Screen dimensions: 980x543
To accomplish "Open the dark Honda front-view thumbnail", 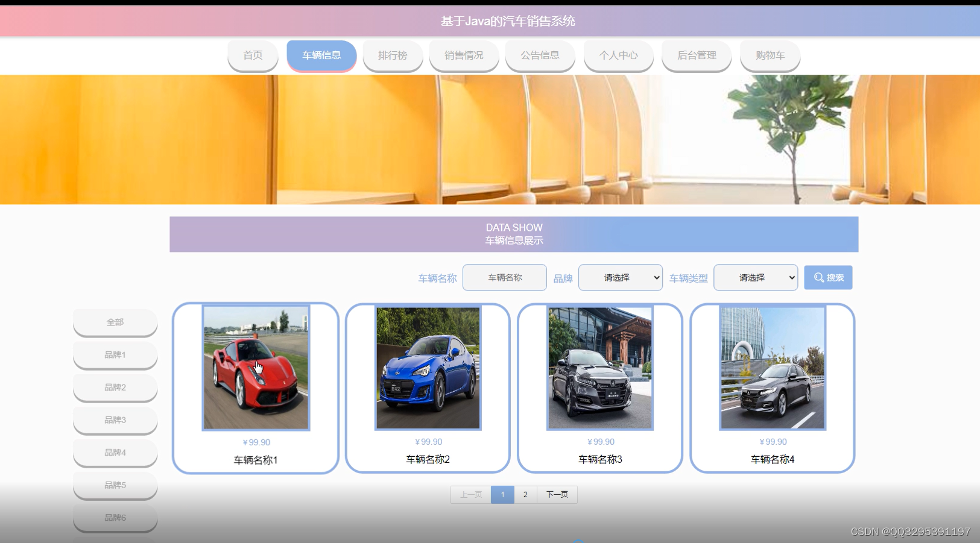I will (600, 368).
